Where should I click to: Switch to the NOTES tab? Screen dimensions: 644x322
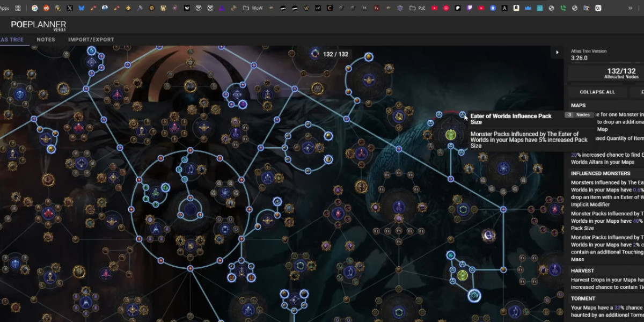pos(46,39)
